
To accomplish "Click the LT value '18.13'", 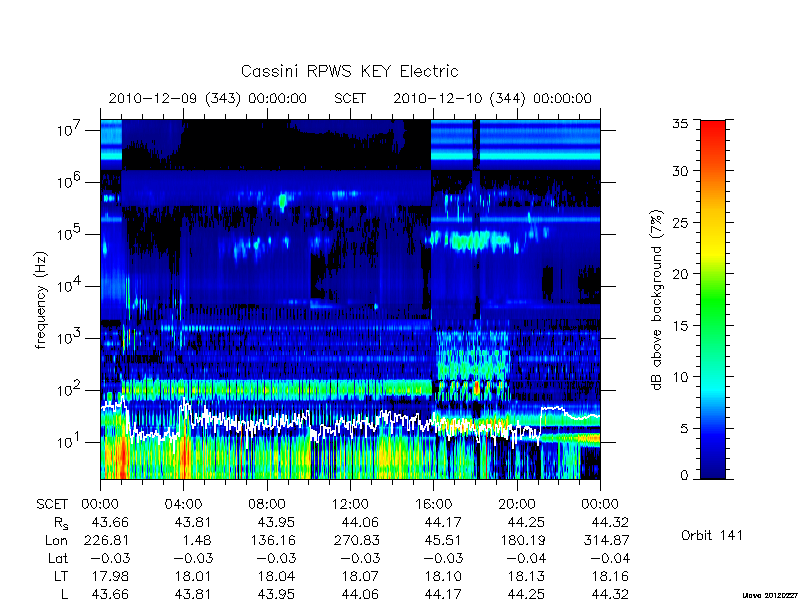I will tap(527, 576).
